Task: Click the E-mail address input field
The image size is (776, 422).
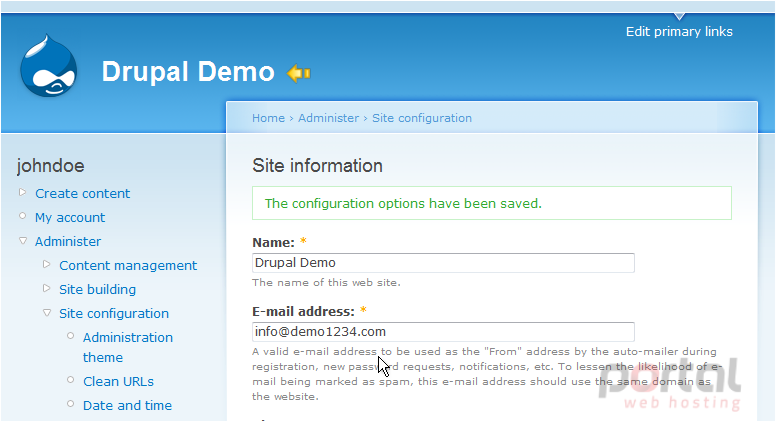Action: (x=443, y=332)
